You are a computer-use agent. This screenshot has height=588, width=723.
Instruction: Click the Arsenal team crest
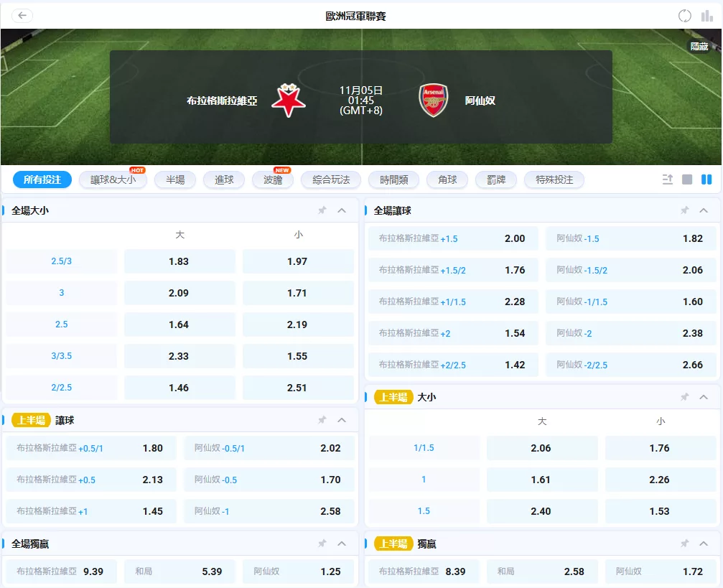point(434,101)
